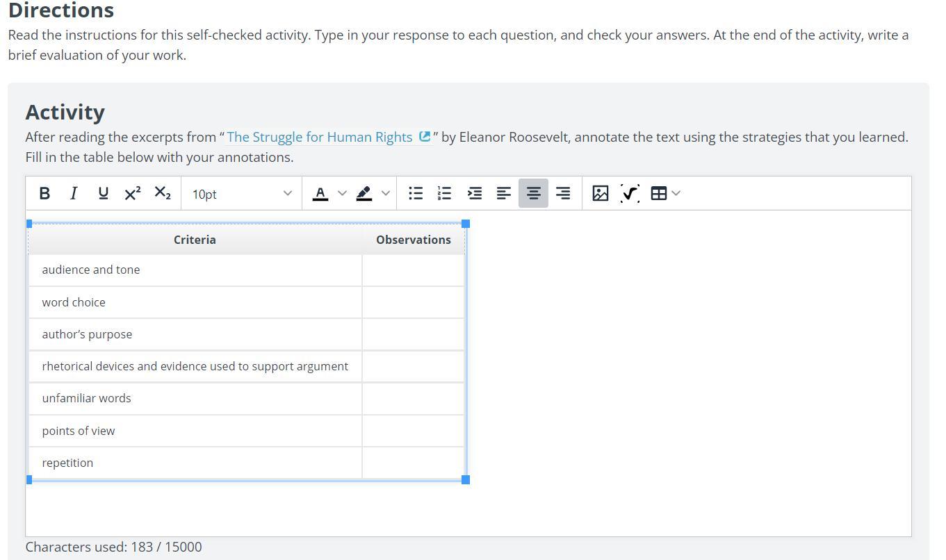Expand the highlight color options arrow
The height and width of the screenshot is (560, 946).
[386, 193]
